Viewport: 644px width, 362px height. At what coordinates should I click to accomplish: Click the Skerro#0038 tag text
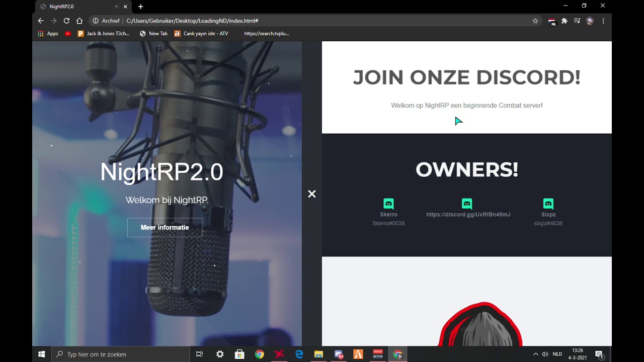click(x=388, y=223)
